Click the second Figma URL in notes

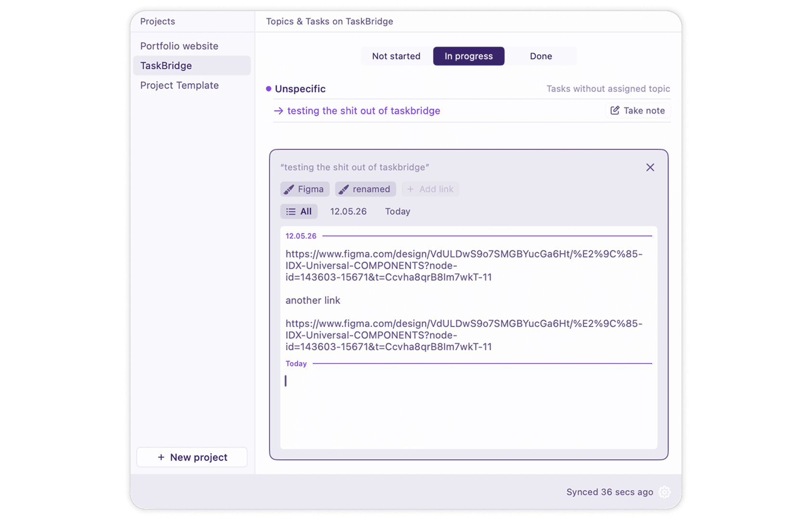click(x=464, y=335)
